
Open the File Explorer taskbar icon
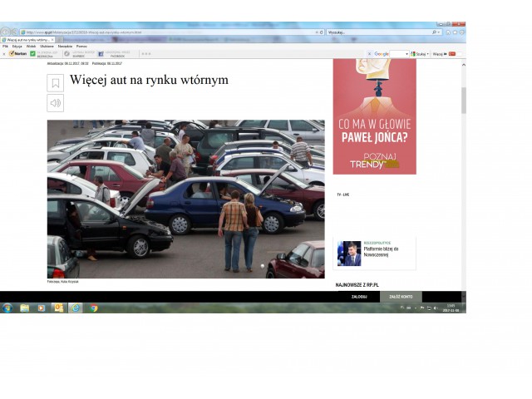point(24,308)
